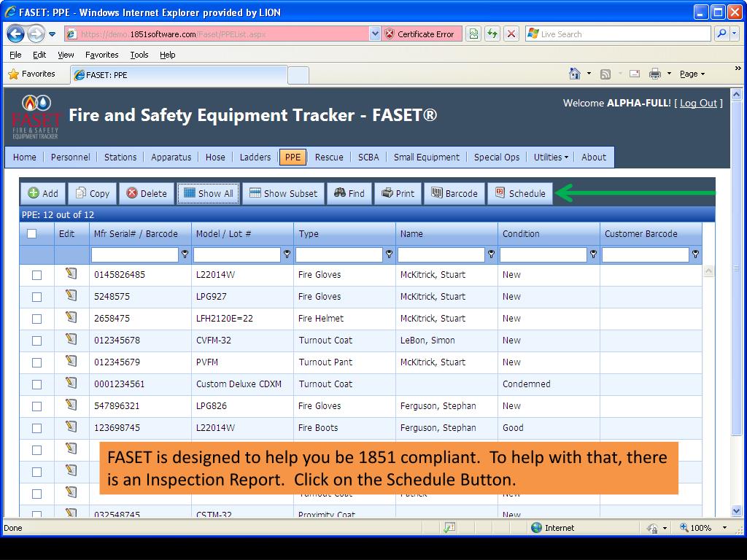This screenshot has height=560, width=747.
Task: Click the filter icon for Condition column
Action: pyautogui.click(x=593, y=254)
